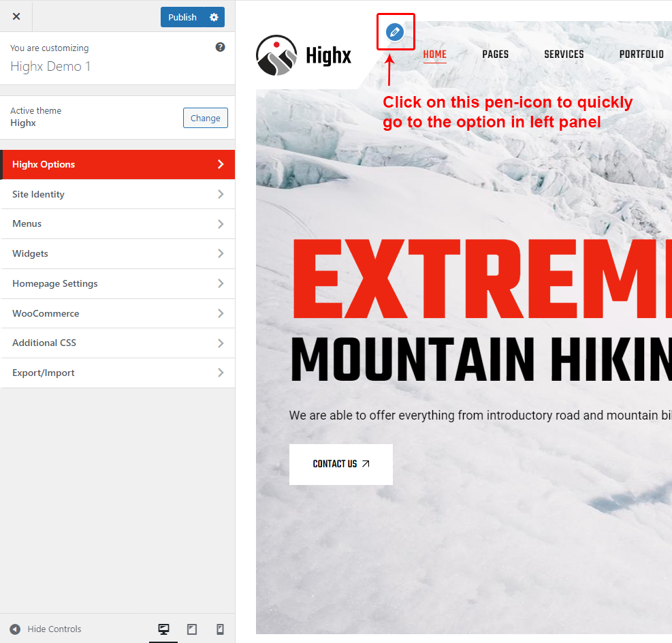Click the blue pen edit shortcut icon
The image size is (672, 643).
coord(395,32)
